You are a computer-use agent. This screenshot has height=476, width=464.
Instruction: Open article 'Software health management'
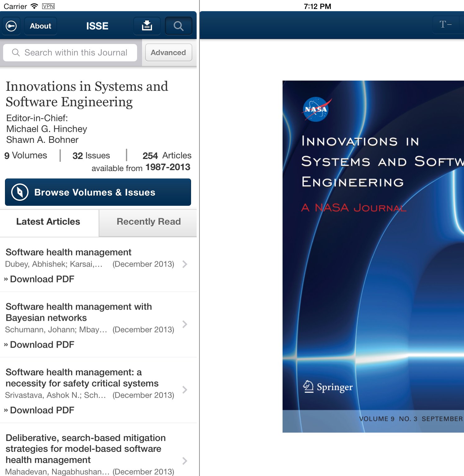(69, 252)
